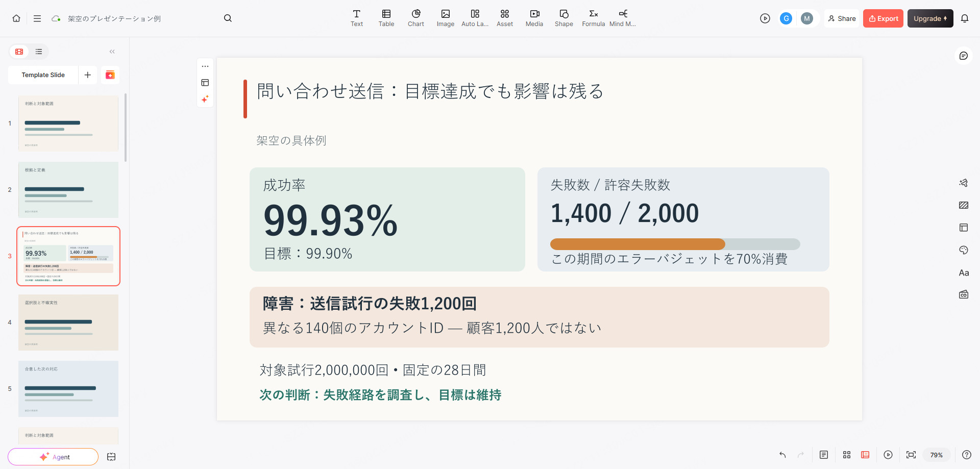980x469 pixels.
Task: Open the theme palette panel
Action: [964, 250]
